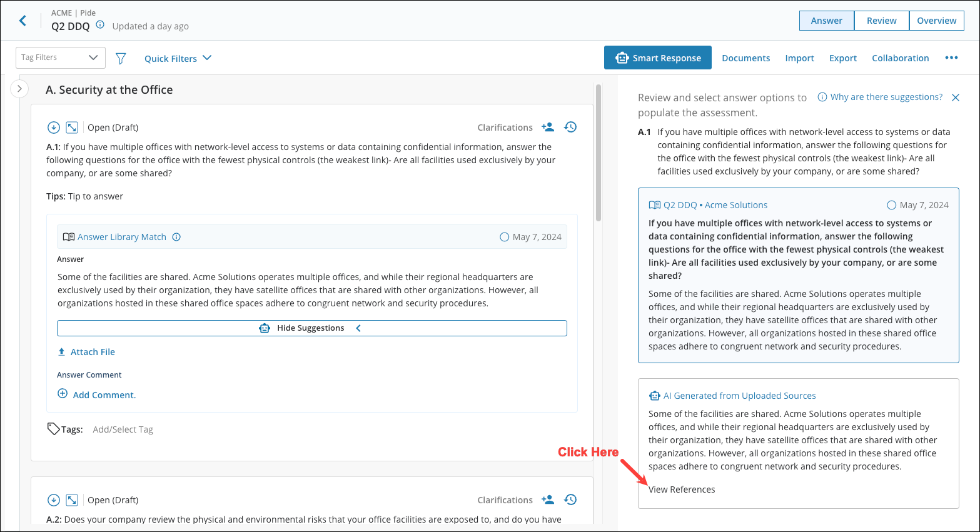Switch to the Review tab
This screenshot has width=980, height=532.
tap(882, 21)
